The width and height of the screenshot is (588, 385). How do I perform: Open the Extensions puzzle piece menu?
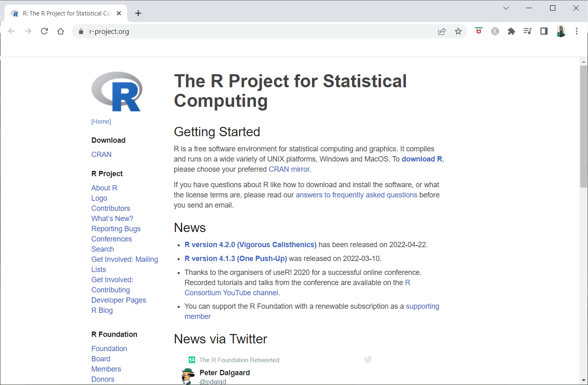[511, 31]
